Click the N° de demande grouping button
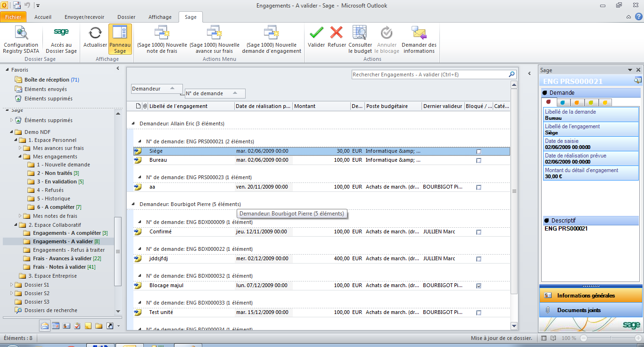The image size is (644, 347). 215,93
